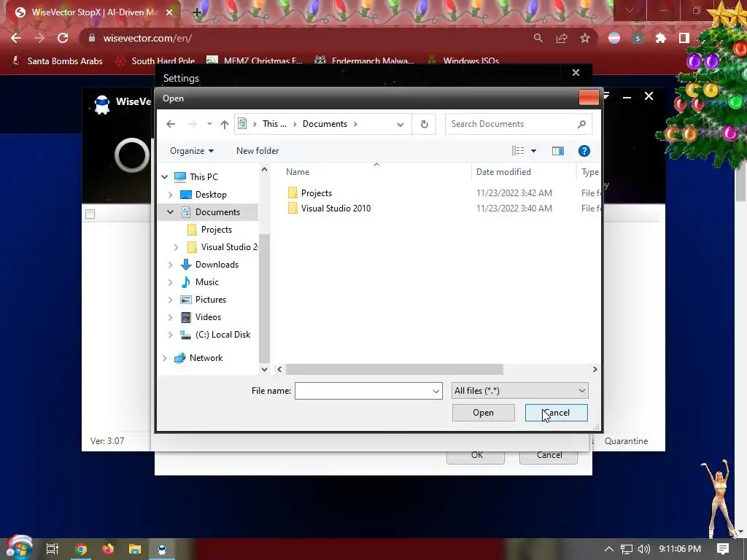Screen dimensions: 747x560
Task: Expand the Downloads tree node
Action: (170, 265)
